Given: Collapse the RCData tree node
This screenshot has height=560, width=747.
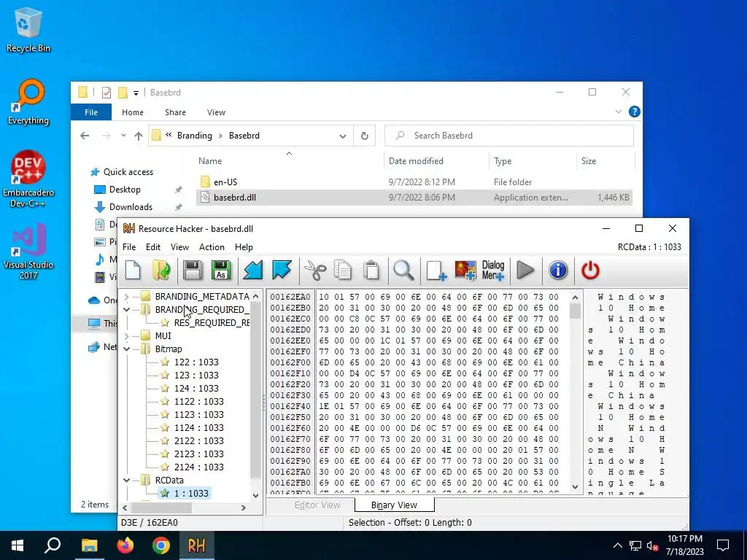Looking at the screenshot, I should pyautogui.click(x=127, y=480).
